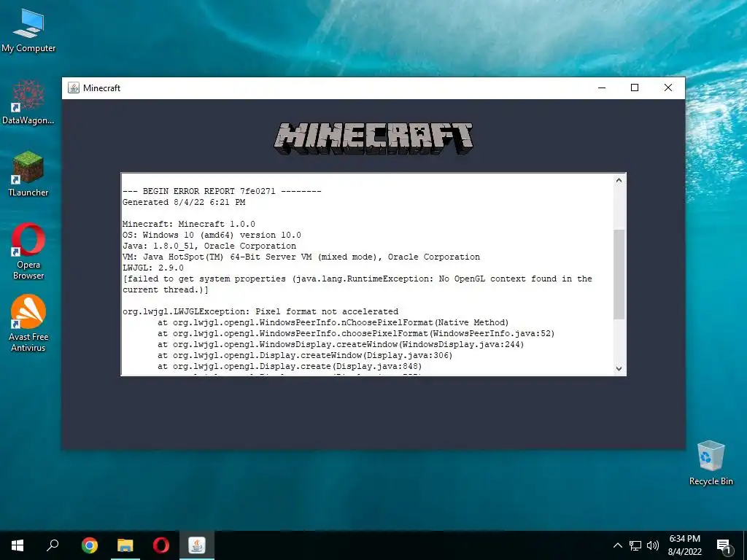This screenshot has width=747, height=560.
Task: Click the error report scrollbar thumb
Action: (619, 274)
